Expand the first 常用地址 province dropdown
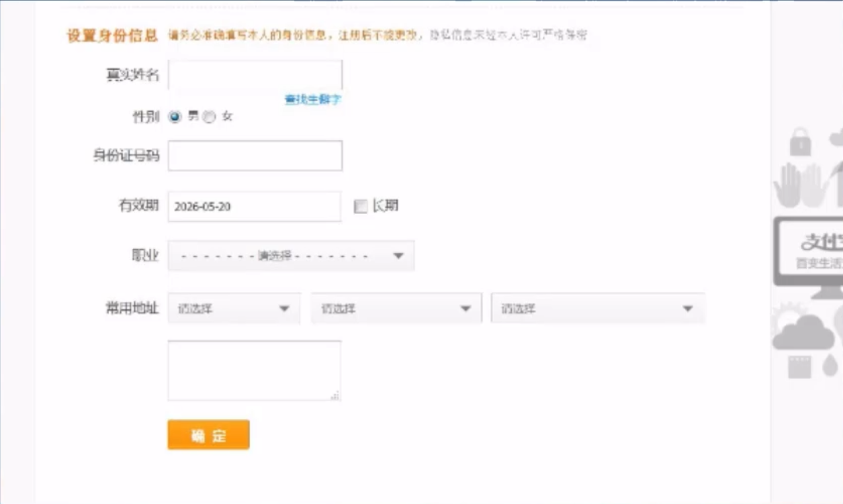843x504 pixels. tap(234, 309)
